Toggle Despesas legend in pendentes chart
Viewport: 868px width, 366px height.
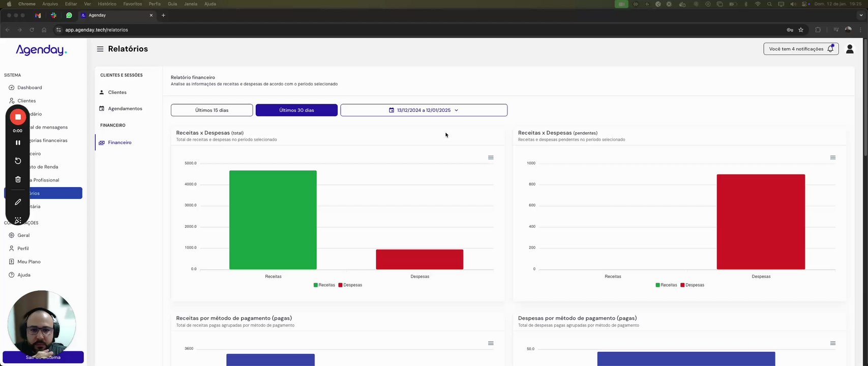click(693, 285)
